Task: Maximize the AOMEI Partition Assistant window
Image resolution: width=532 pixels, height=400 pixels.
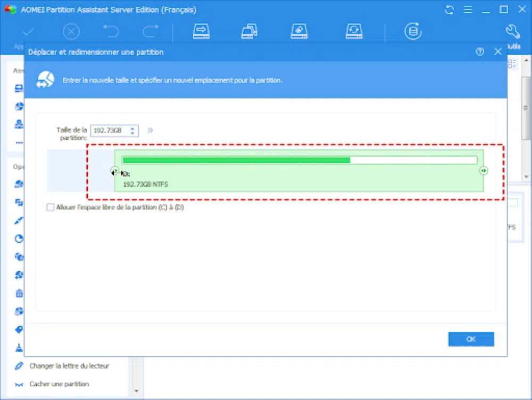Action: 504,10
